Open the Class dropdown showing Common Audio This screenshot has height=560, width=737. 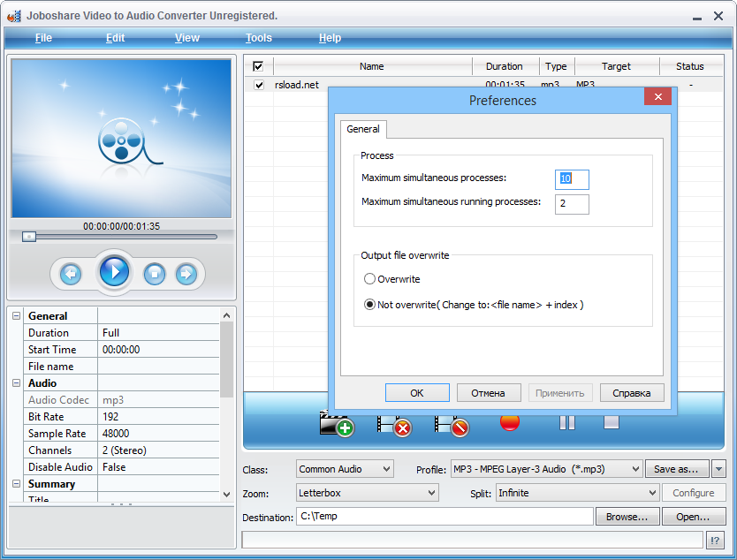point(345,469)
